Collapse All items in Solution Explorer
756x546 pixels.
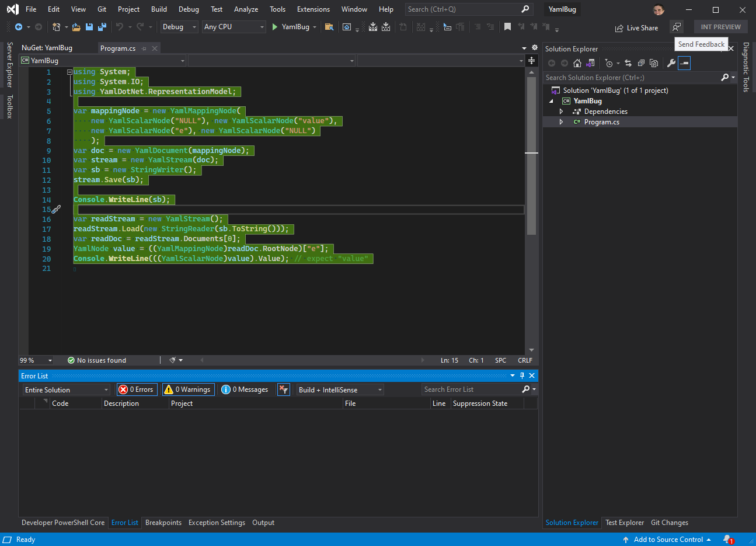pyautogui.click(x=640, y=63)
